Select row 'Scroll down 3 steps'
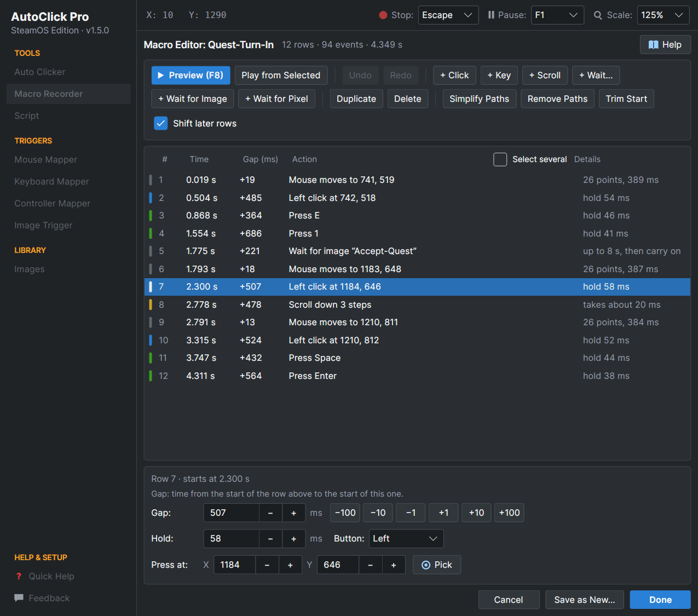Image resolution: width=698 pixels, height=616 pixels. pyautogui.click(x=417, y=304)
